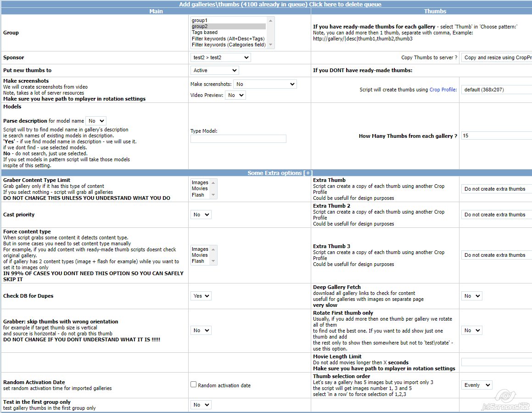Select Images in Graber Content Type Limit list
Screen dimensions: 532x413
pyautogui.click(x=200, y=183)
